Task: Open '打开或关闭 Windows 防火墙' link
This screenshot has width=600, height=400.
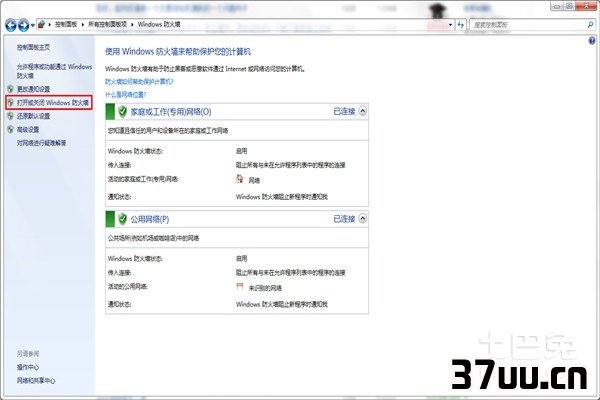Action: [53, 103]
